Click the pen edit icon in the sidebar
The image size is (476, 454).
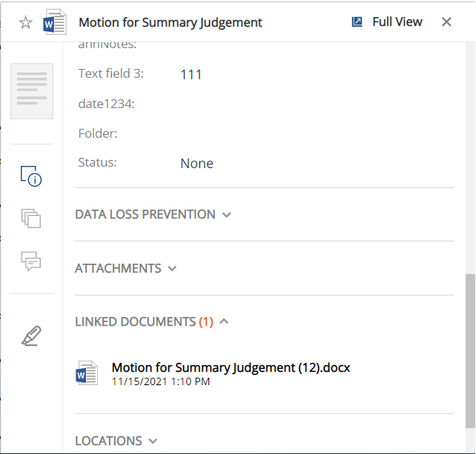[31, 336]
